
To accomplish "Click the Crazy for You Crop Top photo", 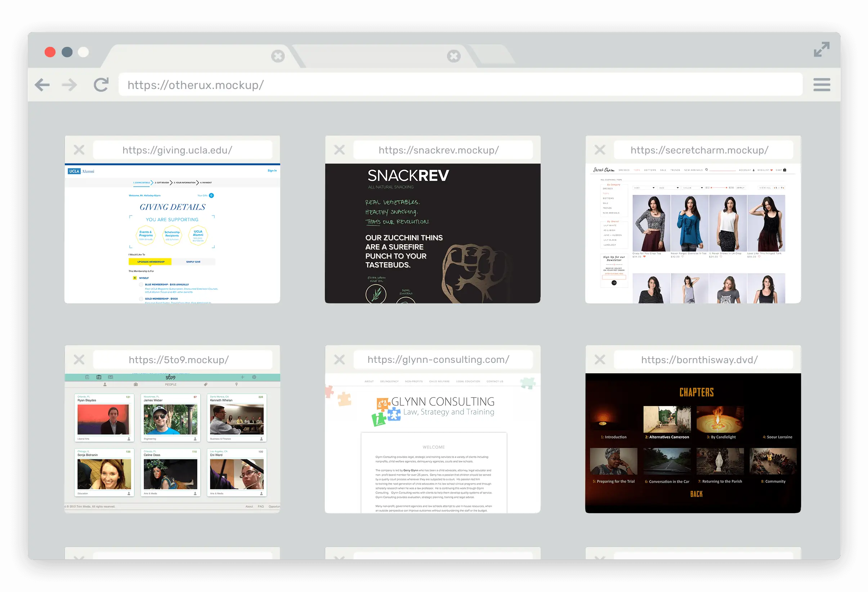I will point(652,223).
